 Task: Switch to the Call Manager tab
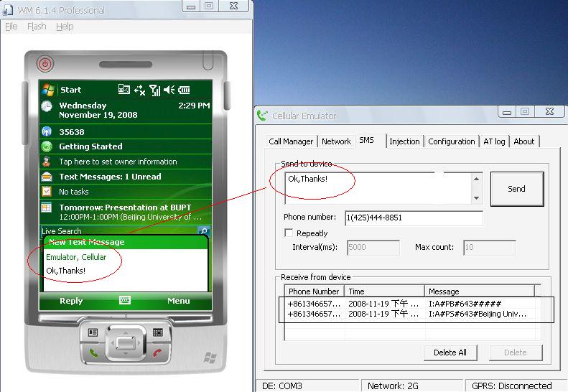tap(291, 141)
